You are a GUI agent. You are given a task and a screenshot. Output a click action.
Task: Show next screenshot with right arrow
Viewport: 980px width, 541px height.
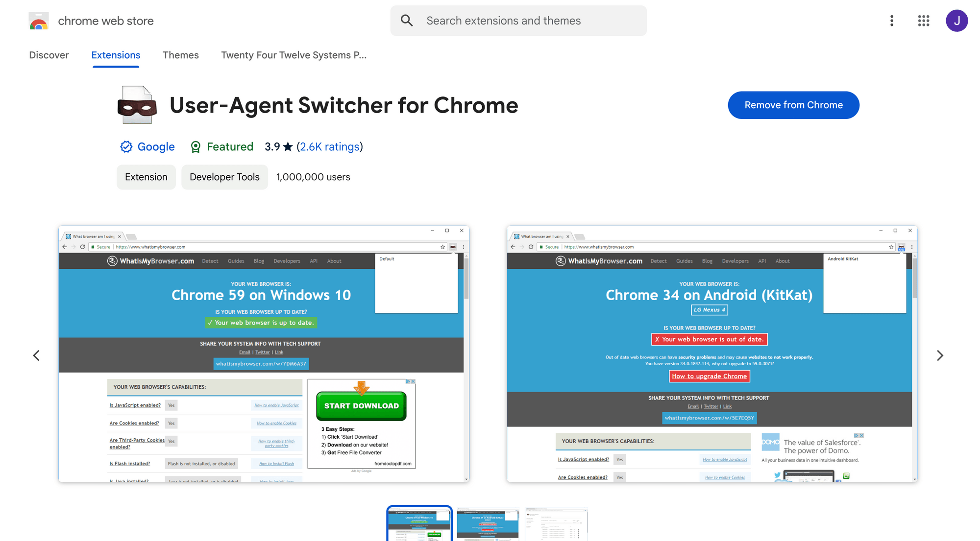[x=940, y=355]
